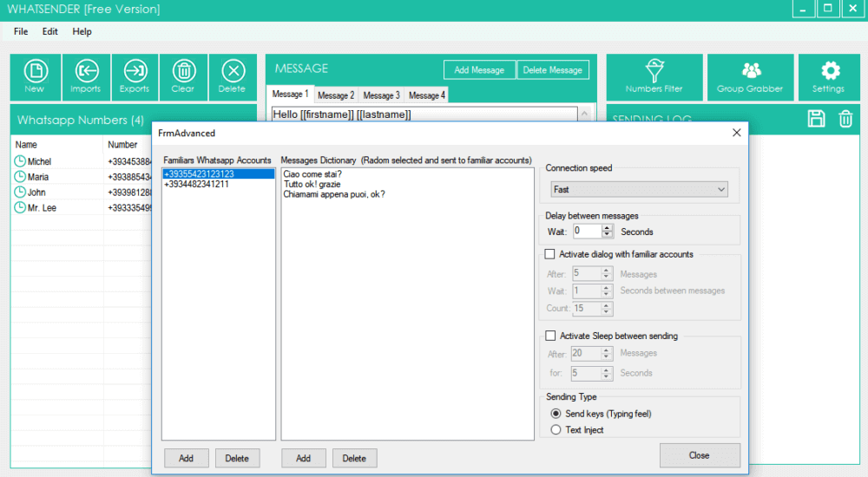Switch to the Message 3 tab

(x=381, y=95)
